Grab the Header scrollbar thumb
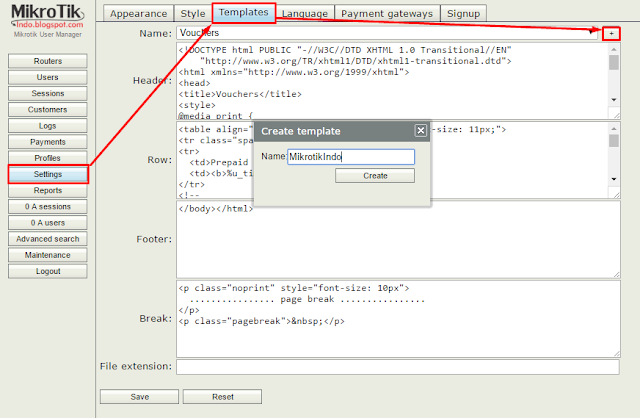 [x=613, y=62]
